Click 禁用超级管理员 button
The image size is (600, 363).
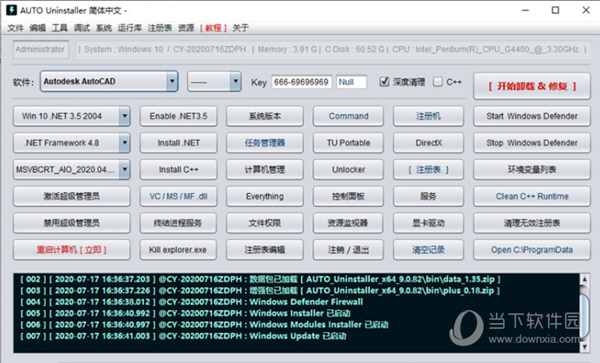click(x=72, y=223)
